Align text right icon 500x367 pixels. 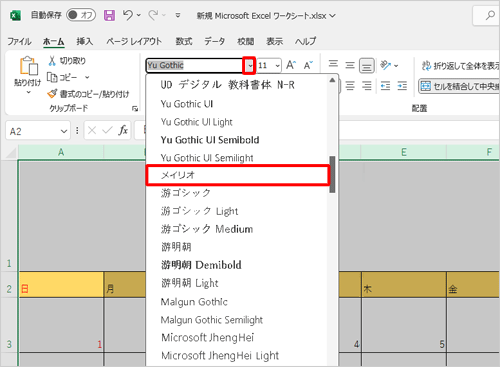(x=367, y=86)
